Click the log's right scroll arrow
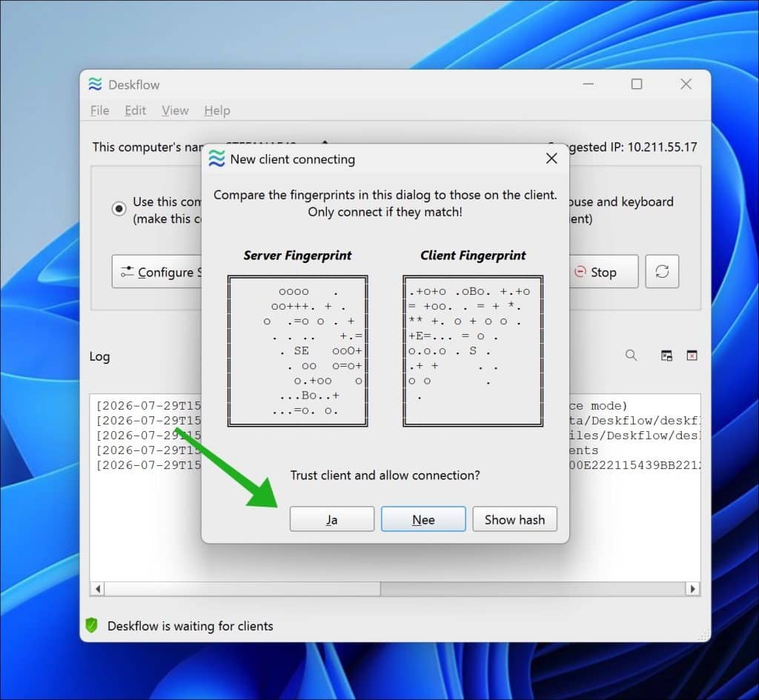This screenshot has width=759, height=700. point(692,589)
